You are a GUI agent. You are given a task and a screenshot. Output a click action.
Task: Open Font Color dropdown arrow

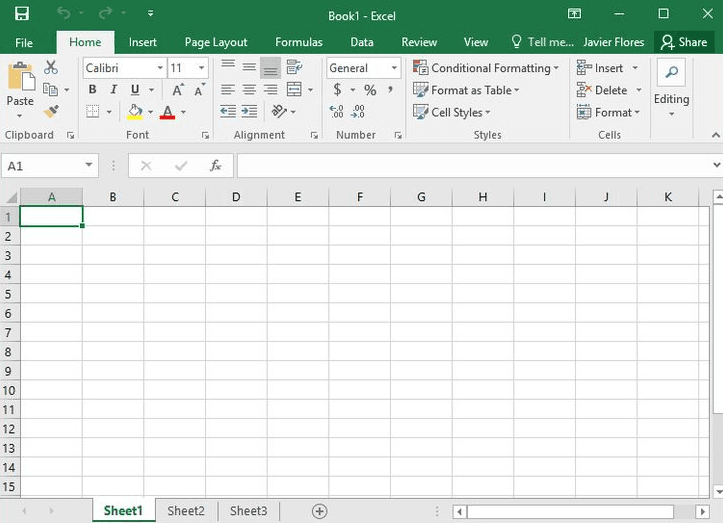tap(184, 112)
